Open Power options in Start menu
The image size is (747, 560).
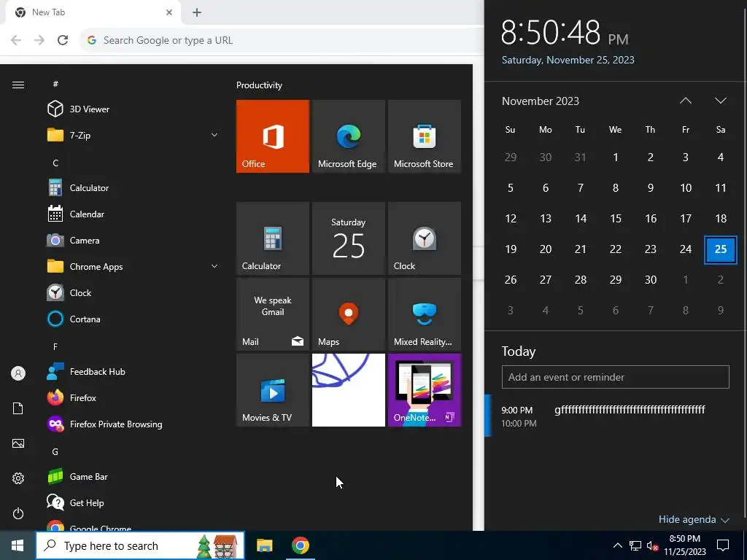point(18,513)
